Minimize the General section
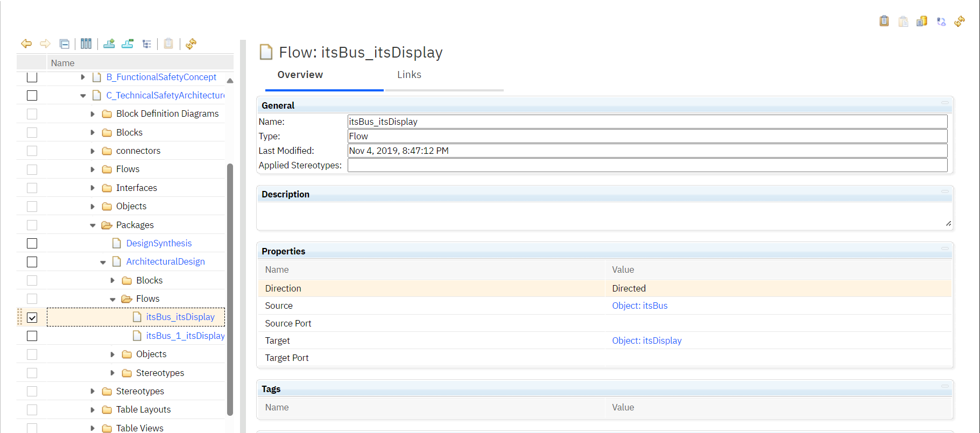 pyautogui.click(x=944, y=102)
